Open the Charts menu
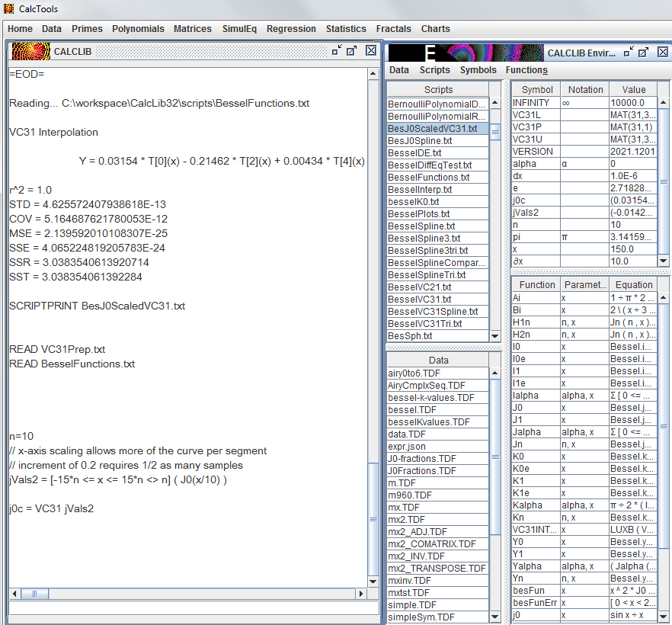The width and height of the screenshot is (672, 625). 436,29
